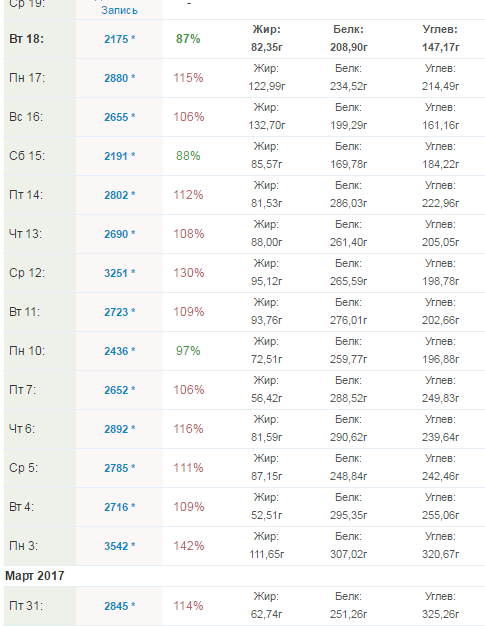Open the 2802 calorie entry for Пт 14
The width and height of the screenshot is (485, 626).
coord(116,195)
